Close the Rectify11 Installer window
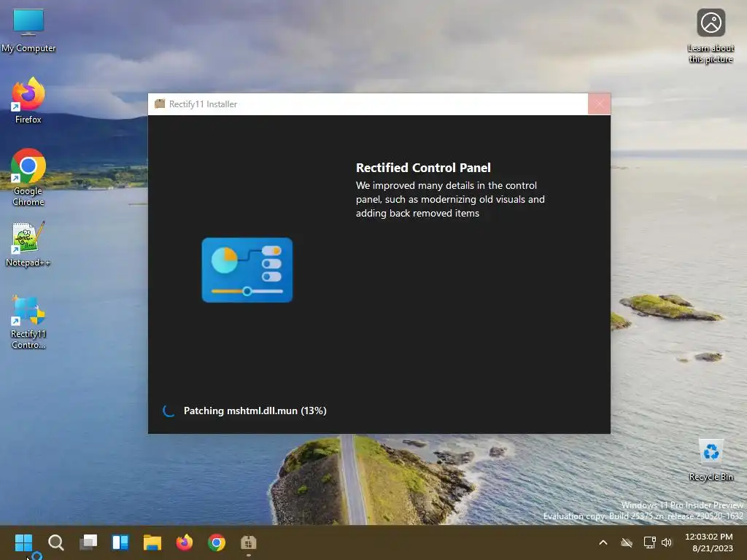Image resolution: width=747 pixels, height=560 pixels. click(x=600, y=104)
